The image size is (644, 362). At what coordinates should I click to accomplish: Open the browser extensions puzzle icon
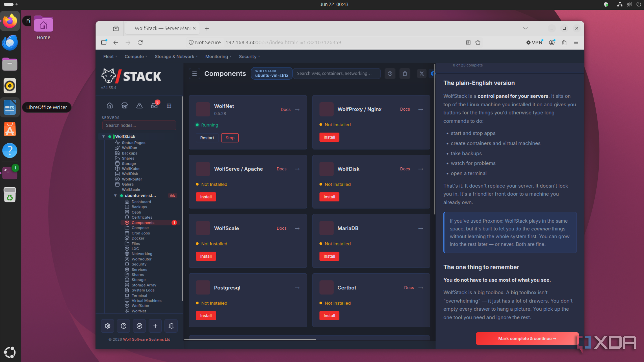(564, 43)
